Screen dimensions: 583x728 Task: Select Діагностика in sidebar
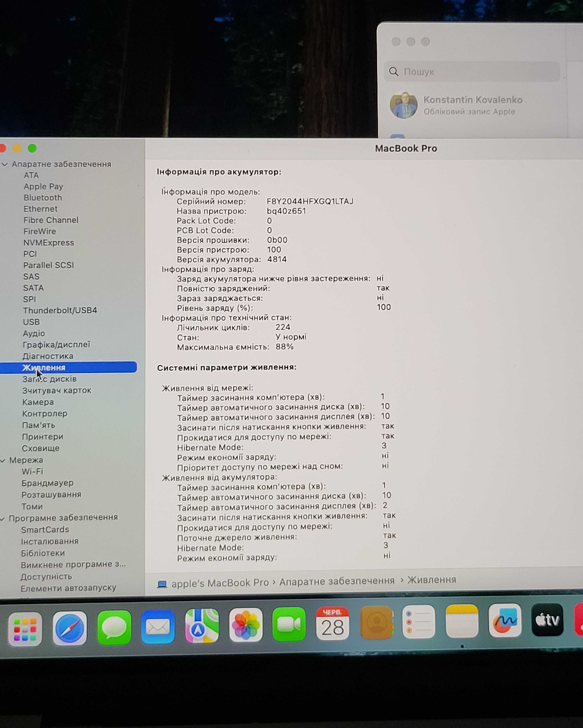48,356
